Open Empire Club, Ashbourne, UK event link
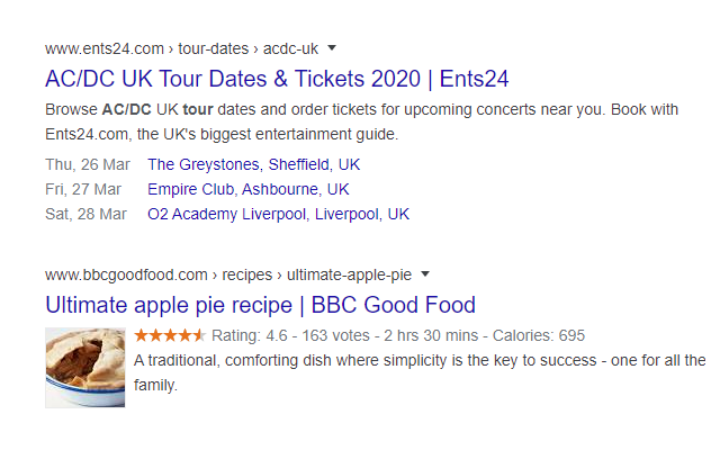Image resolution: width=720 pixels, height=450 pixels. 248,189
